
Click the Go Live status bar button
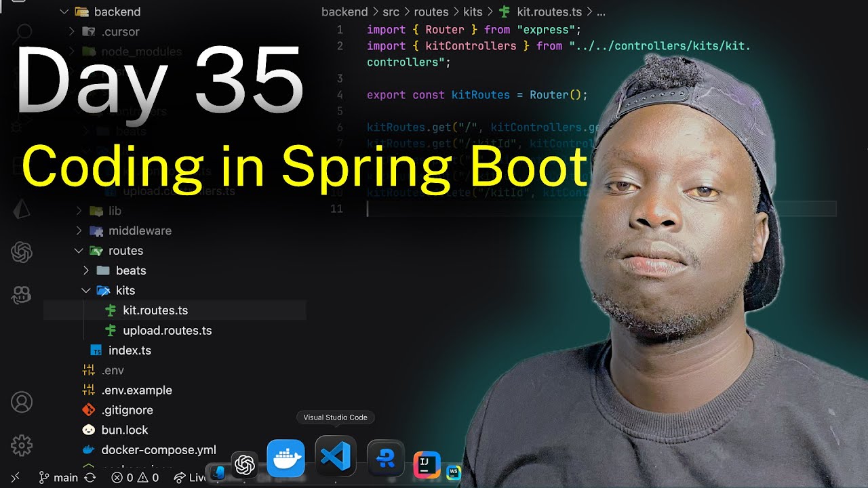coord(191,478)
